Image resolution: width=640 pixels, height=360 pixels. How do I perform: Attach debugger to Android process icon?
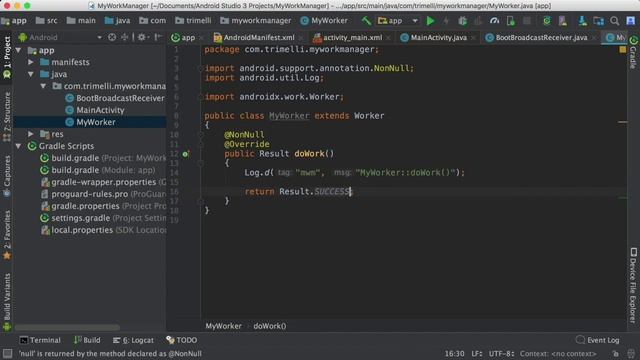510,20
